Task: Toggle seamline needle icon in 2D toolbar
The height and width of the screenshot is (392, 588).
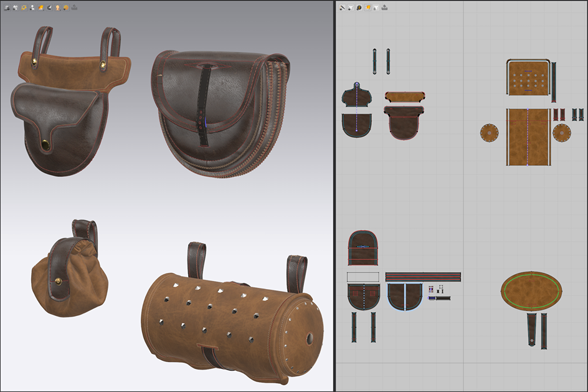Action: [x=343, y=7]
